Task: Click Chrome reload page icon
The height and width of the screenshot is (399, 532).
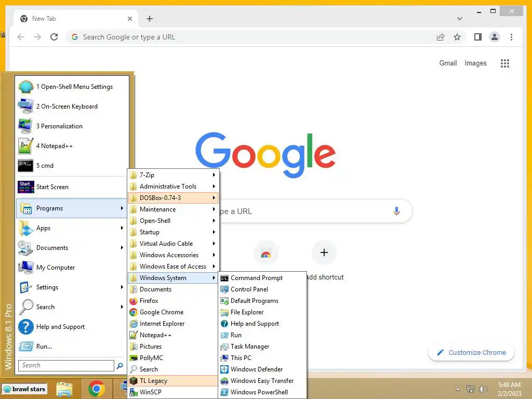Action: tap(54, 37)
